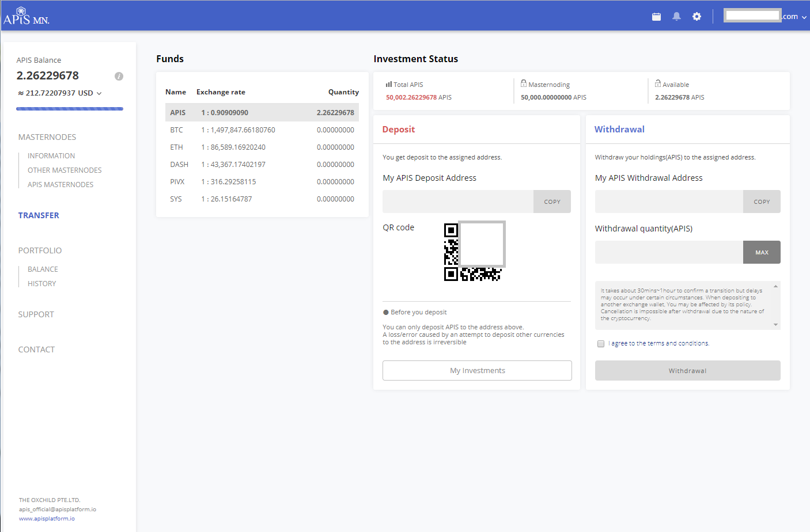Click the My Investments button
The height and width of the screenshot is (532, 810).
(477, 371)
